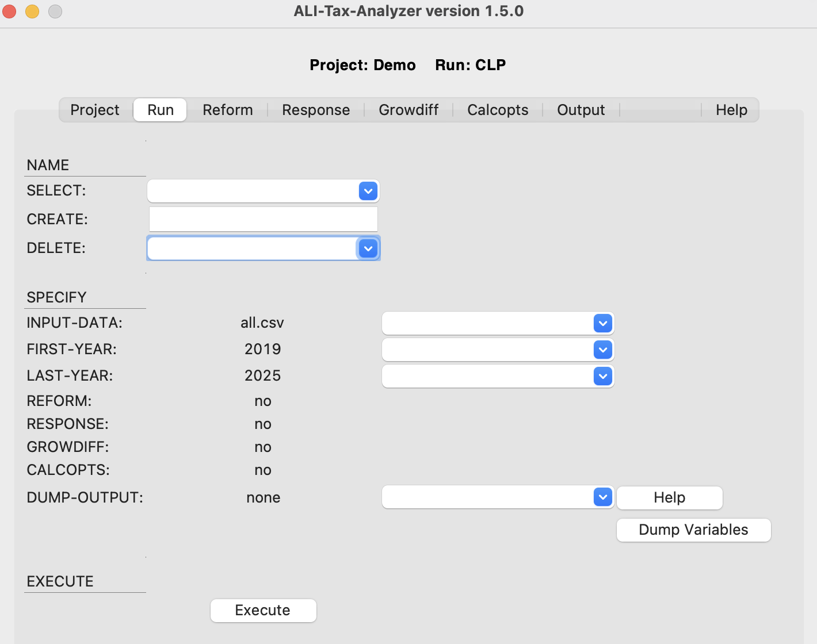Open the INPUT-DATA dropdown

point(602,323)
